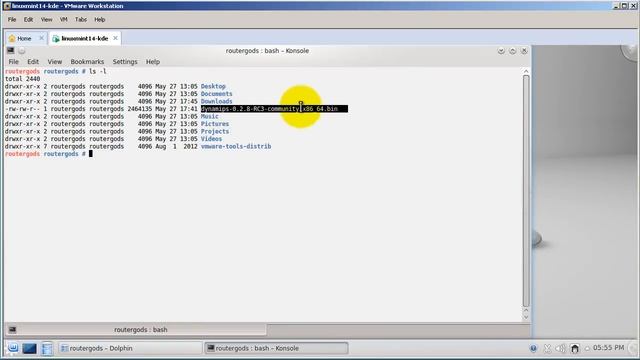
Task: Open the Konsole View menu
Action: (x=55, y=62)
